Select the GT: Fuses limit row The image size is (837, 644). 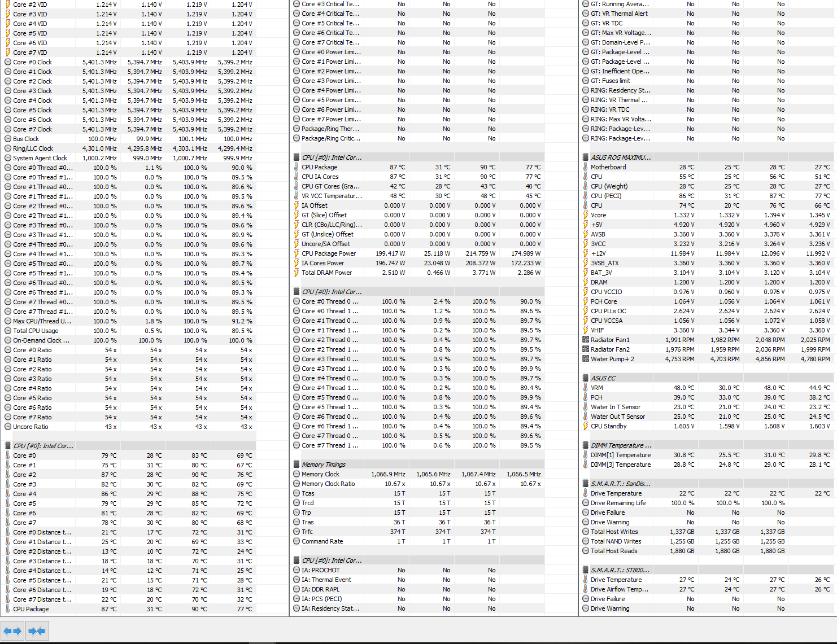[707, 81]
